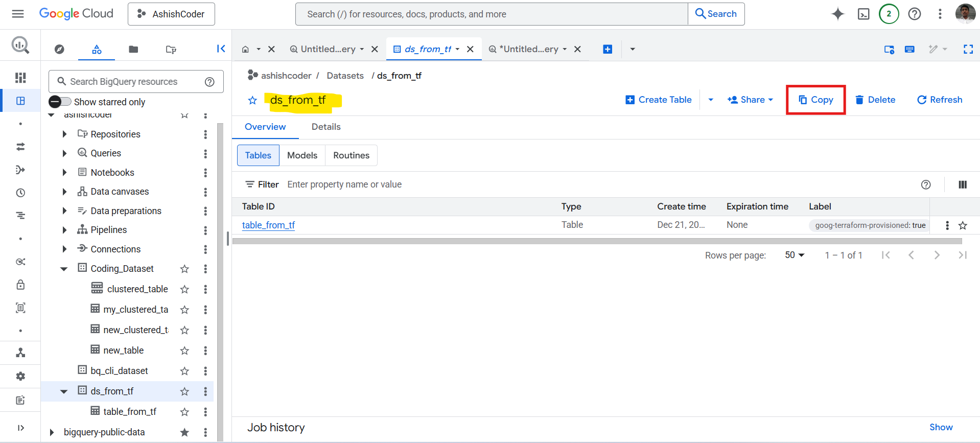Open the user account avatar
This screenshot has height=443, width=980.
point(965,14)
